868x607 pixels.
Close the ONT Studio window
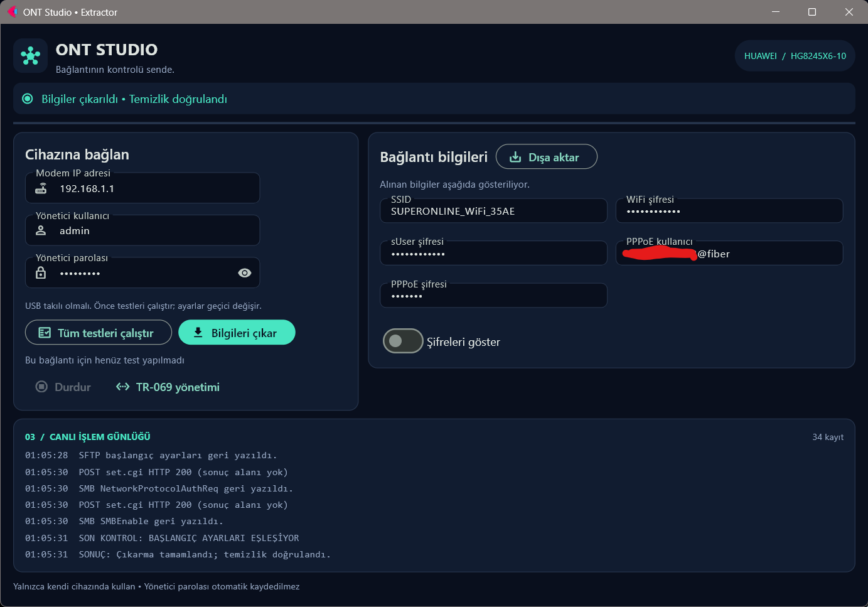[849, 12]
